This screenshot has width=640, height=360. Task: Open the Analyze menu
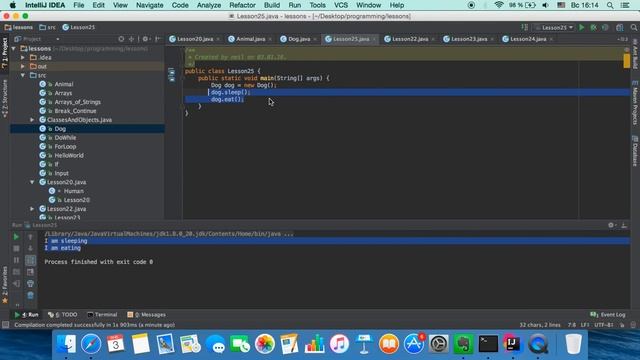click(x=209, y=5)
